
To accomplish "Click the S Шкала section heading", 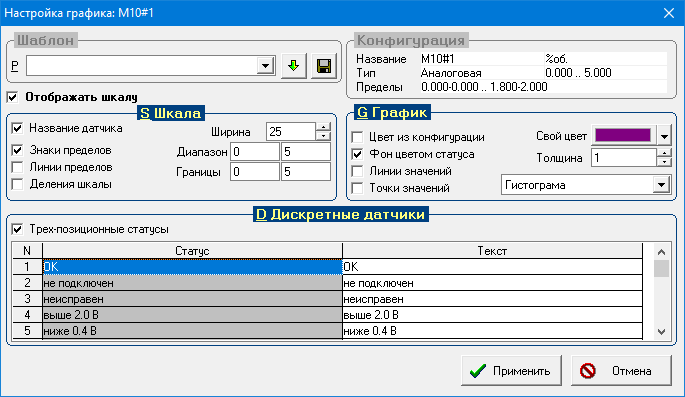I will 171,113.
